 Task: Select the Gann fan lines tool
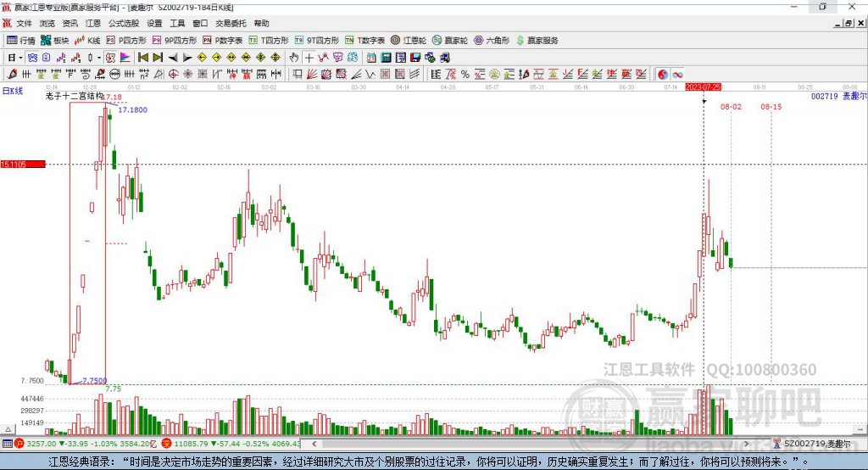click(312, 75)
